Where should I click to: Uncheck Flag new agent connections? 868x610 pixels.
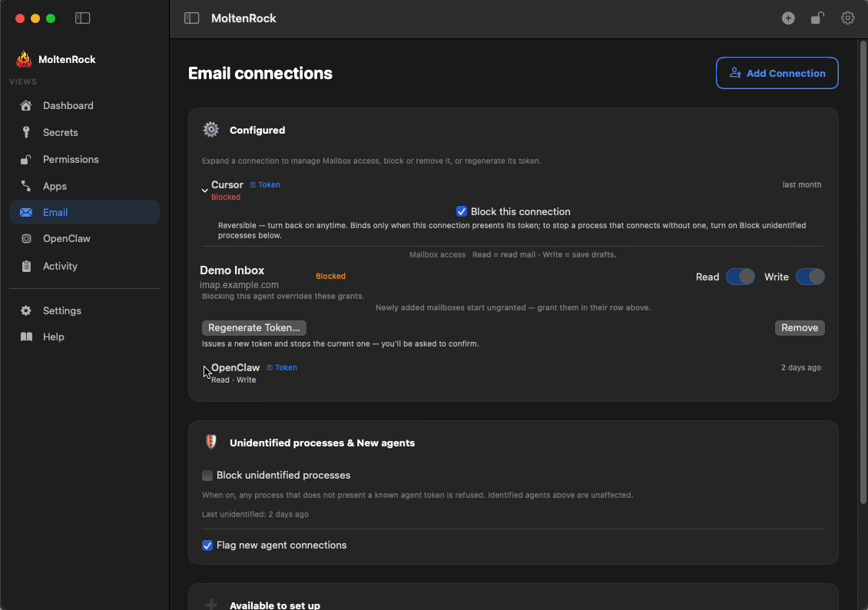click(x=207, y=545)
